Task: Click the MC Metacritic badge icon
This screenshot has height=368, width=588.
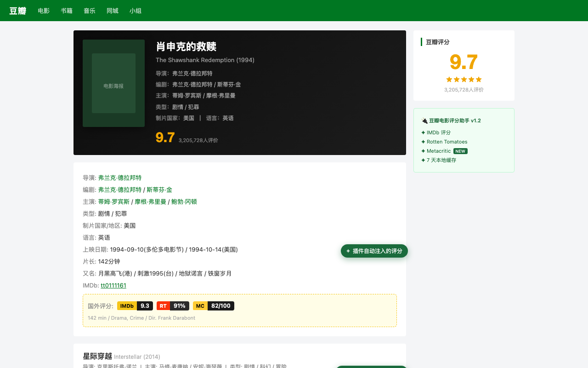Action: pos(200,306)
